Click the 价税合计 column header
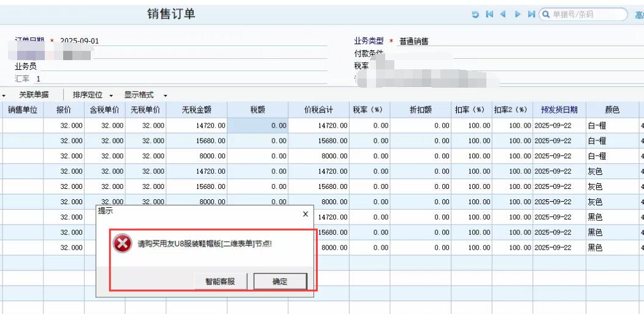This screenshot has height=314, width=644. point(318,110)
